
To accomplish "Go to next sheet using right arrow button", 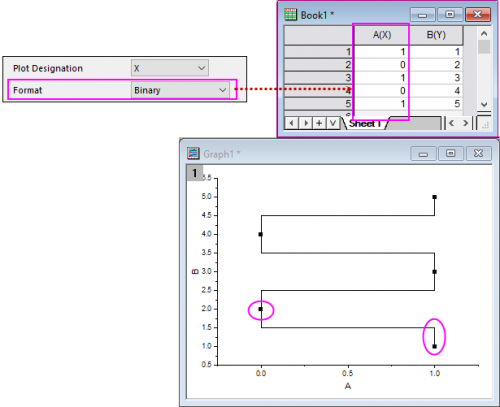I will pyautogui.click(x=305, y=123).
